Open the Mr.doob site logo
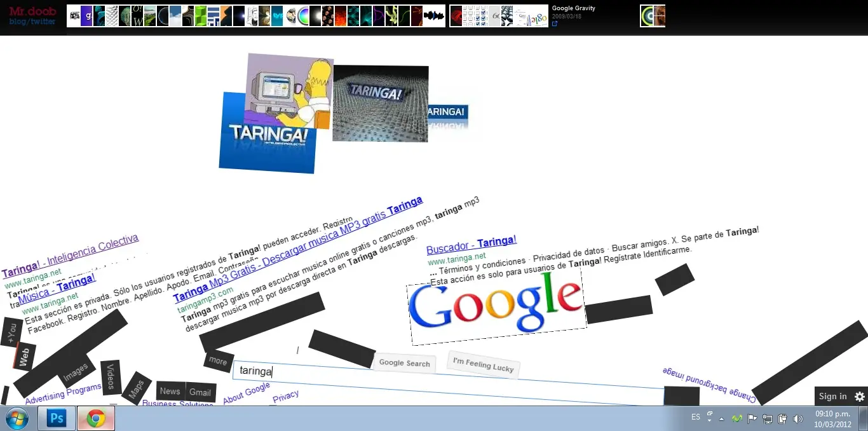This screenshot has height=431, width=868. [32, 11]
